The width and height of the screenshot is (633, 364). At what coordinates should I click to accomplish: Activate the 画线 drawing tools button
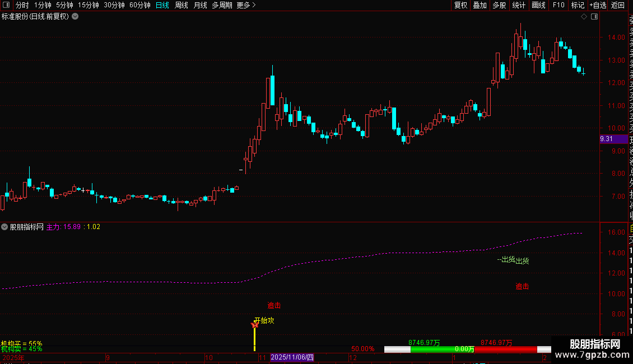tap(538, 5)
